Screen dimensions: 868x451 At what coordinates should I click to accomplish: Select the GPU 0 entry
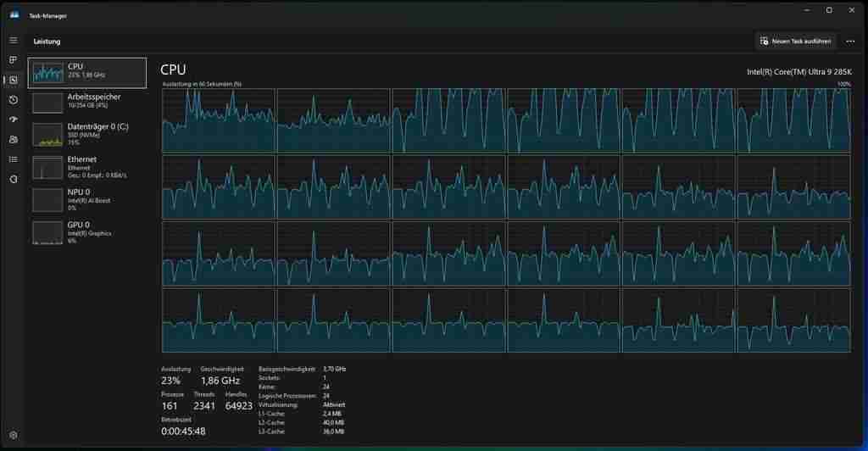tap(87, 232)
